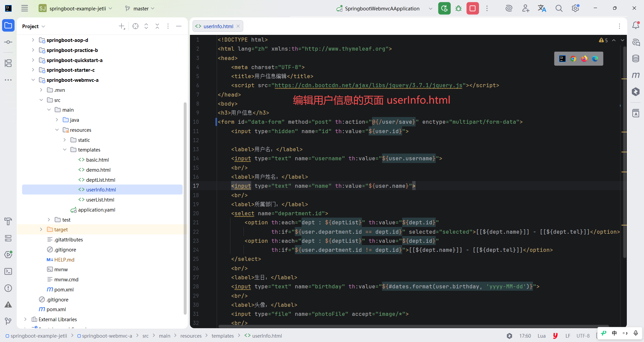644x342 pixels.
Task: Open the Terminal tool window
Action: click(x=8, y=271)
